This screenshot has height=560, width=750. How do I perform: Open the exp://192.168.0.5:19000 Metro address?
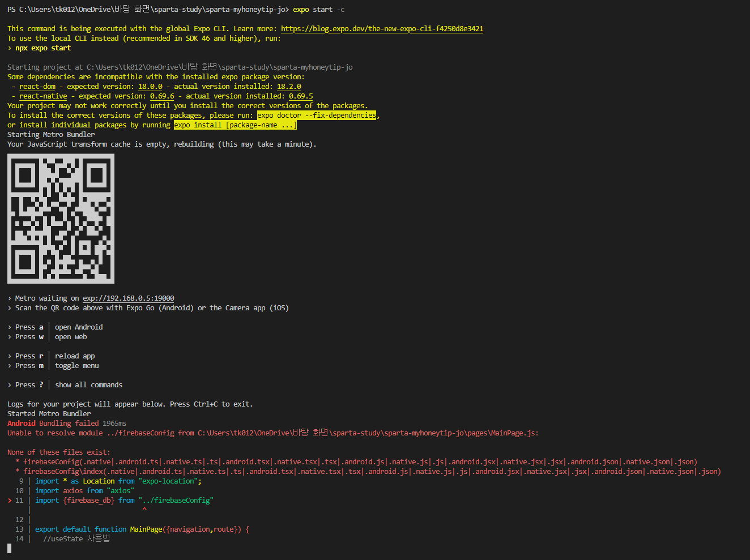[129, 298]
